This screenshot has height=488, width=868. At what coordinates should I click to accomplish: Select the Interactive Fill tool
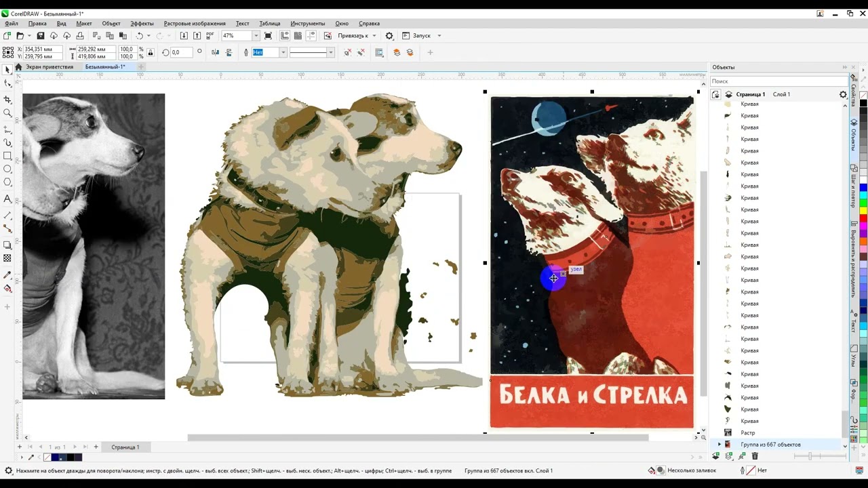click(7, 288)
